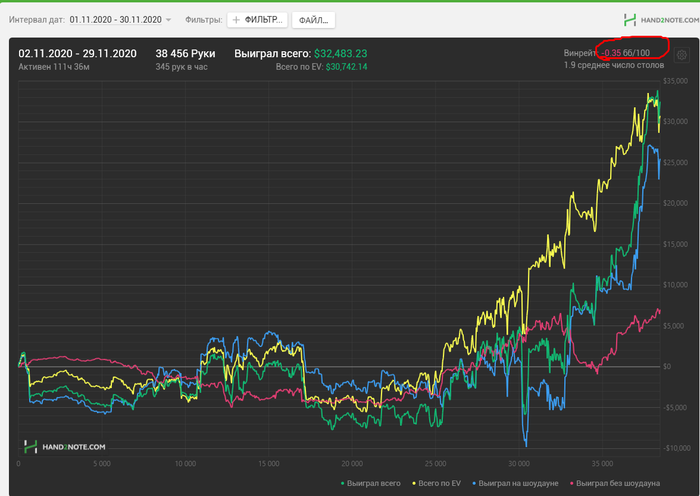Viewport: 700px width, 496px height.
Task: Click the '38 456 Руки' hand count
Action: point(185,54)
